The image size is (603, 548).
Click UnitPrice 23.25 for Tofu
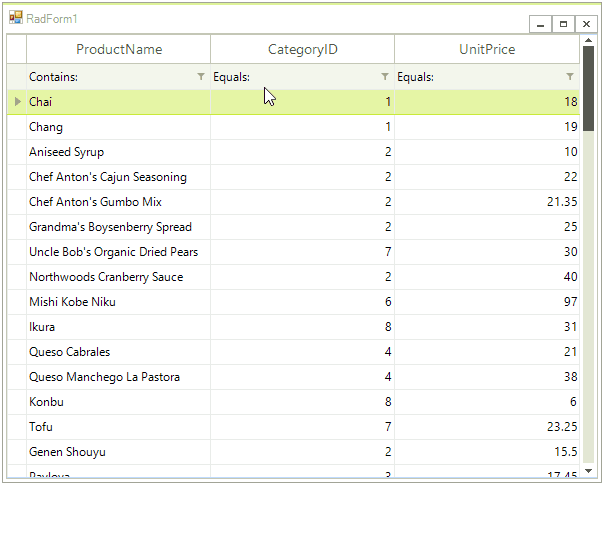click(x=487, y=427)
